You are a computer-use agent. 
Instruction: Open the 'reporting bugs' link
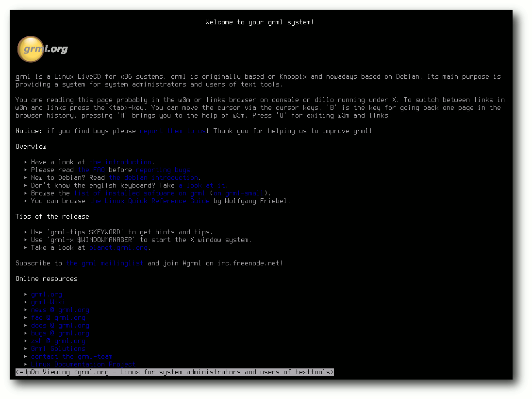click(163, 170)
